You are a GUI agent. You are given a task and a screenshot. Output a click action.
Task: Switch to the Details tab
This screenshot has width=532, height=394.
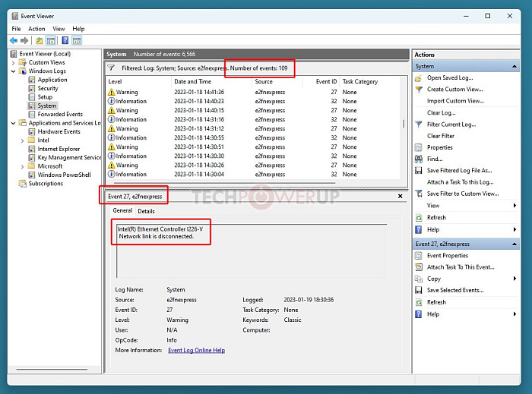coord(146,211)
